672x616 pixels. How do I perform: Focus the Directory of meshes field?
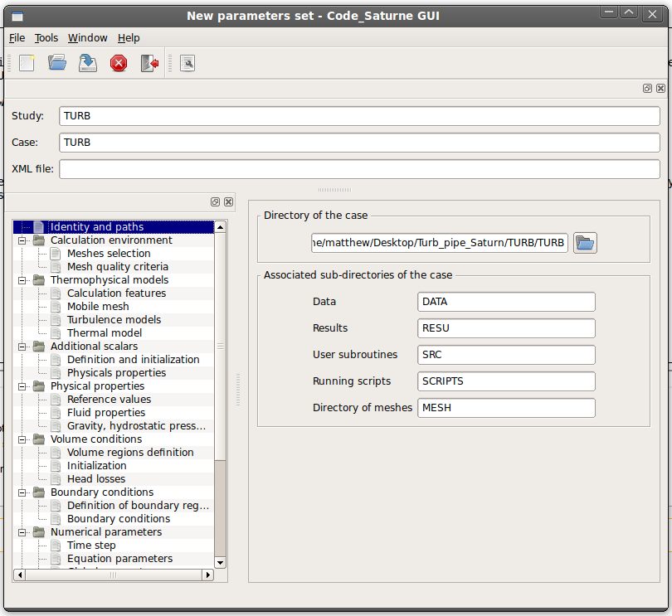click(x=506, y=408)
